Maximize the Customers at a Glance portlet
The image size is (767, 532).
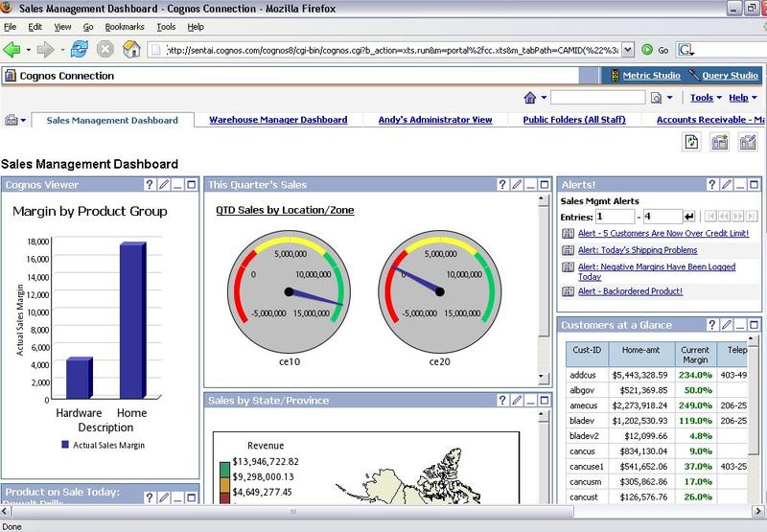(x=754, y=325)
